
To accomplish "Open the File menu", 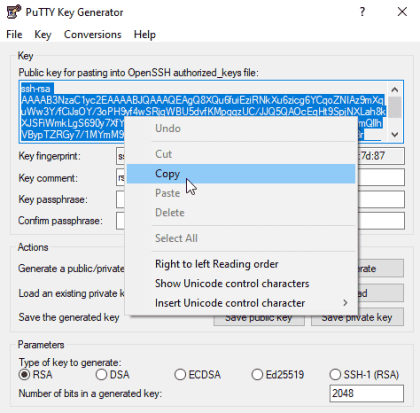I will (x=14, y=34).
